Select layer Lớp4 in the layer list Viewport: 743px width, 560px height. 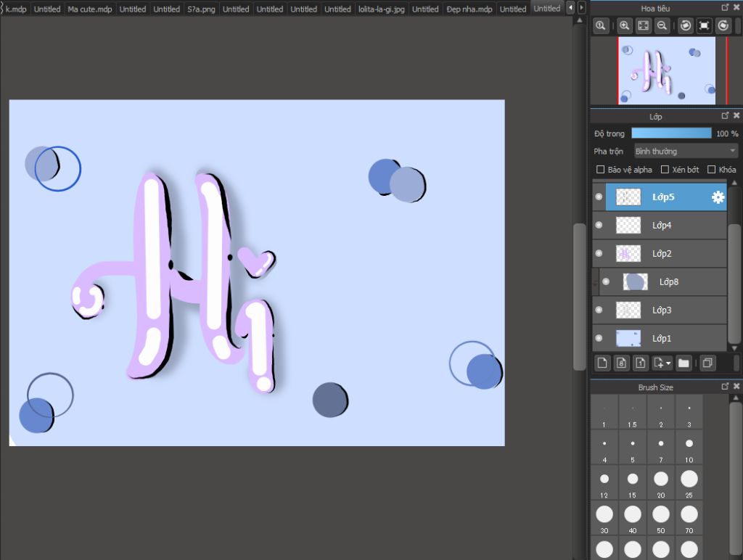[x=660, y=225]
